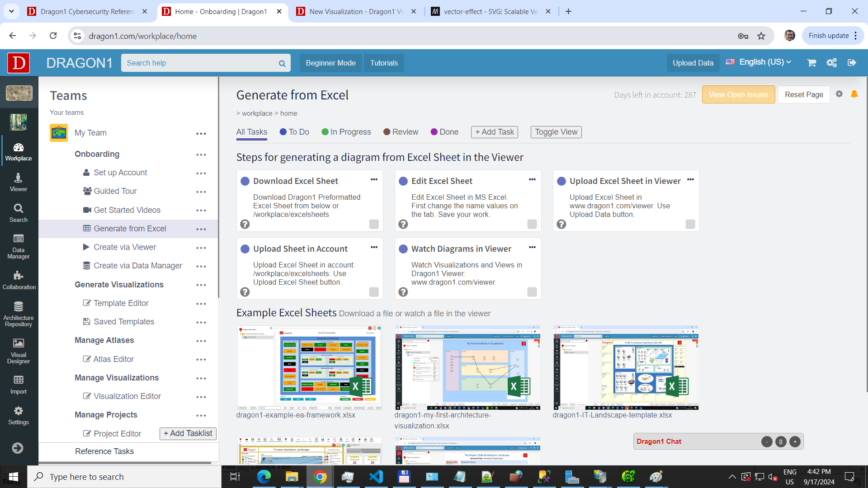This screenshot has width=868, height=488.
Task: Open the Architecture Repository sidebar icon
Action: pos(19,314)
